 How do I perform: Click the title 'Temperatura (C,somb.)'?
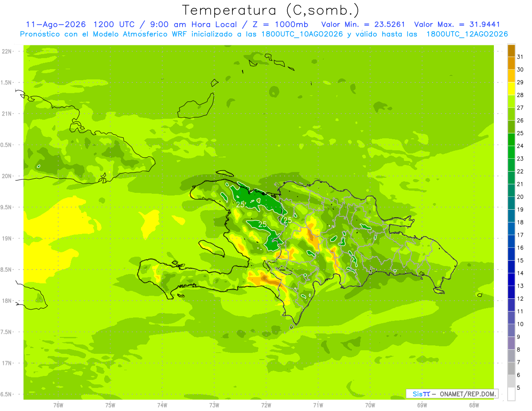click(x=270, y=10)
